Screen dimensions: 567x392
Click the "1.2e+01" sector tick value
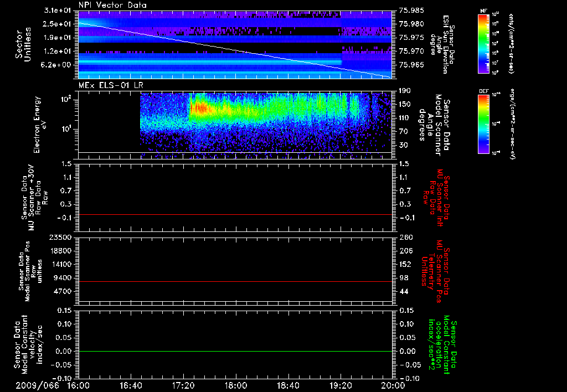57,51
